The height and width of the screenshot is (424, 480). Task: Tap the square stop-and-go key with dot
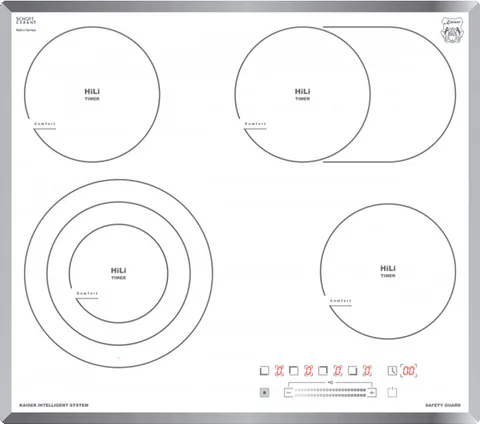tap(264, 392)
